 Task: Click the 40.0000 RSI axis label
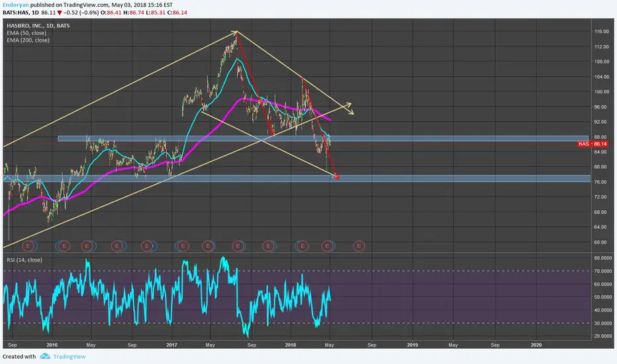[x=603, y=310]
